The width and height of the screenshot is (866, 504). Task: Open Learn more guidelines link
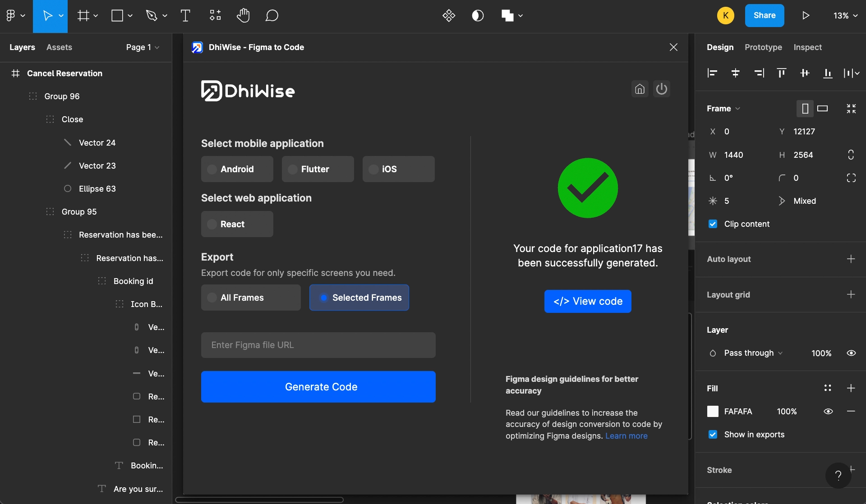(626, 436)
